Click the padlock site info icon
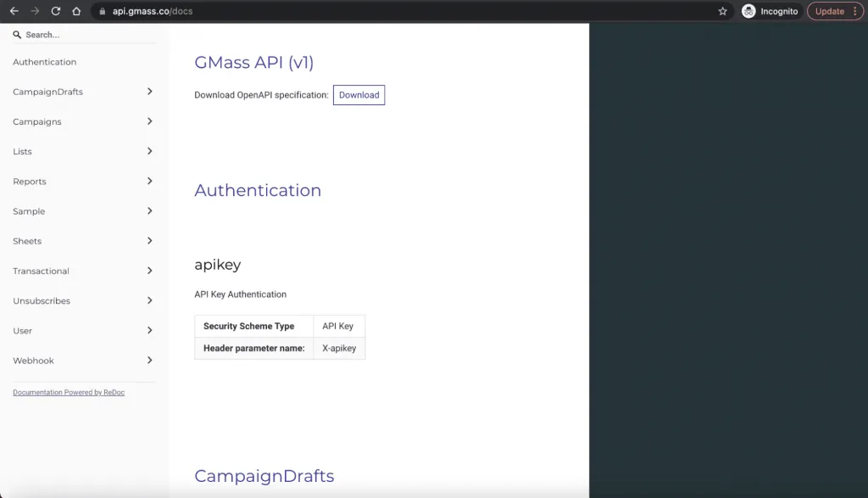868x498 pixels. [x=102, y=11]
